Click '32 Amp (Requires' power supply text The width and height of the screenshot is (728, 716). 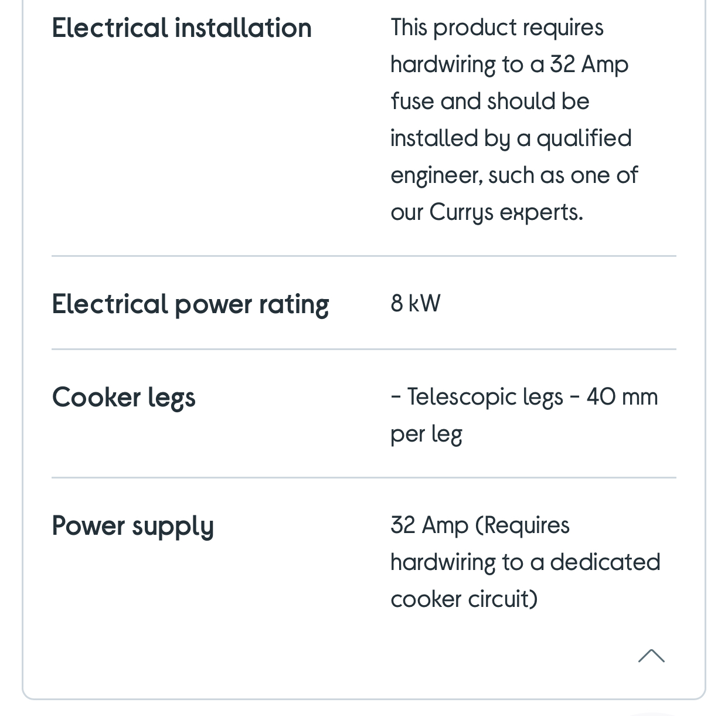point(480,525)
